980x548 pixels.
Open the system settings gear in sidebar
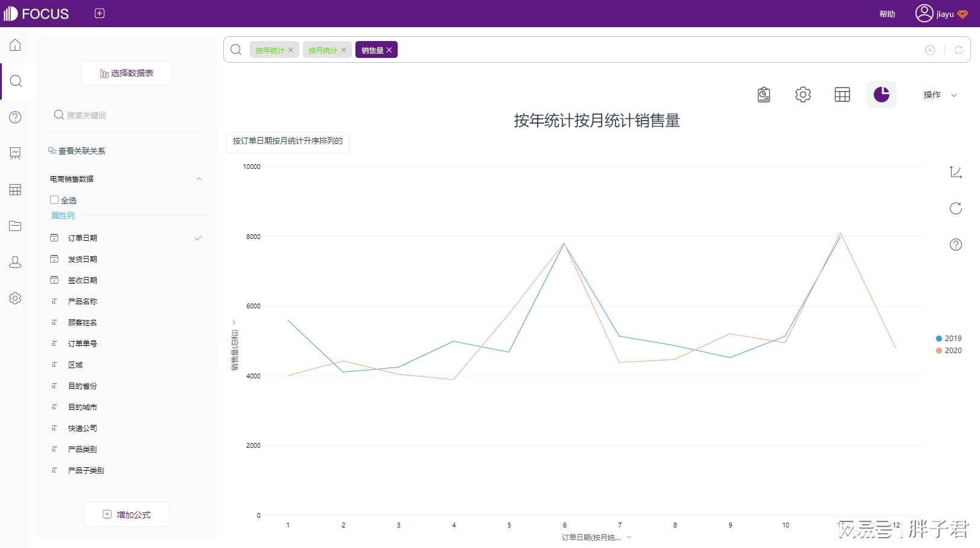click(x=15, y=298)
